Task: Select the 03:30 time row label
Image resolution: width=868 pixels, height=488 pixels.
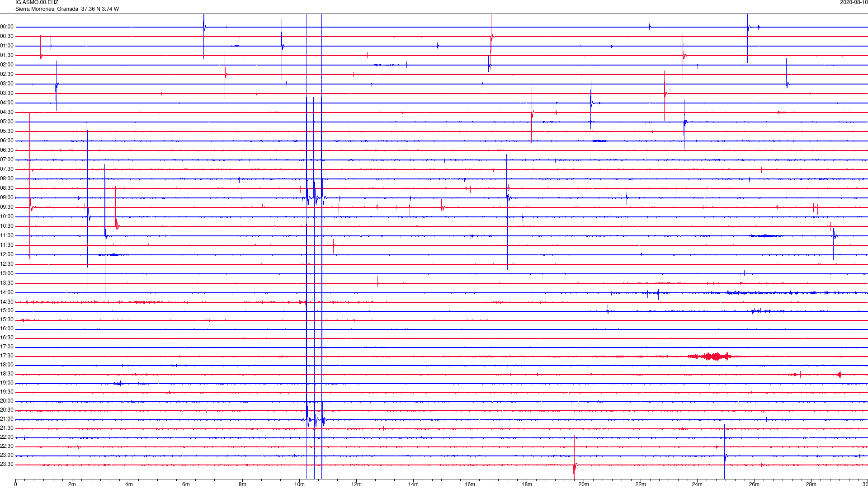Action: (x=7, y=94)
